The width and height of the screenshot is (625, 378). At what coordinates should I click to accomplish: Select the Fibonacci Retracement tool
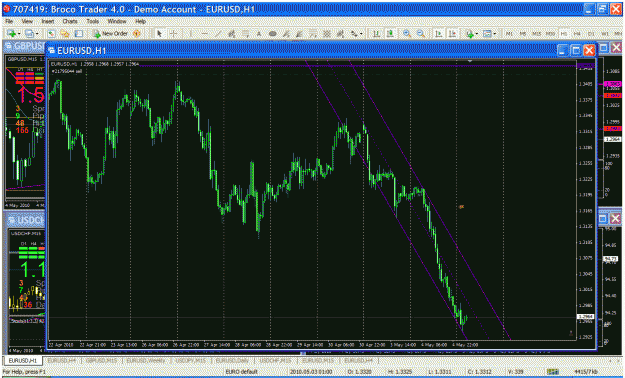246,34
